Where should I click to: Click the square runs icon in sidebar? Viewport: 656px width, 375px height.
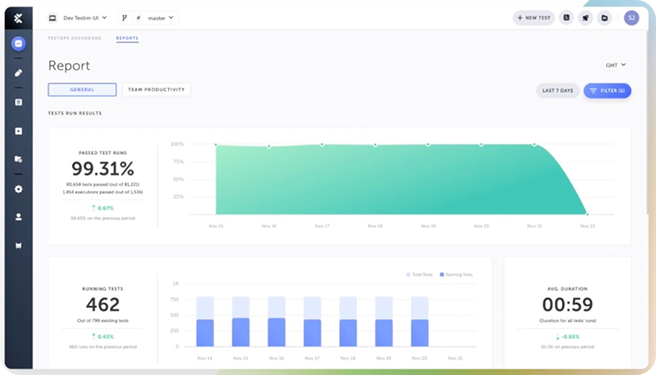coord(18,131)
